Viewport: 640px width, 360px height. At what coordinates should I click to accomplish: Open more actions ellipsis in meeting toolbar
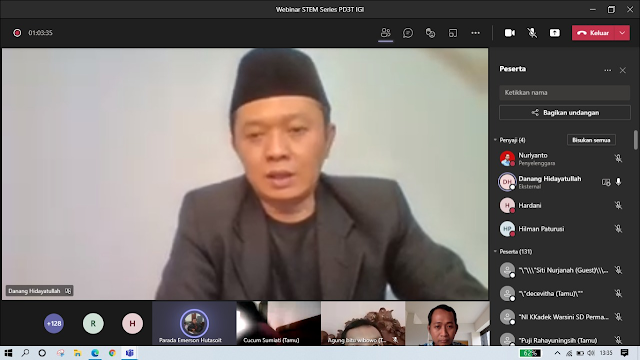476,33
